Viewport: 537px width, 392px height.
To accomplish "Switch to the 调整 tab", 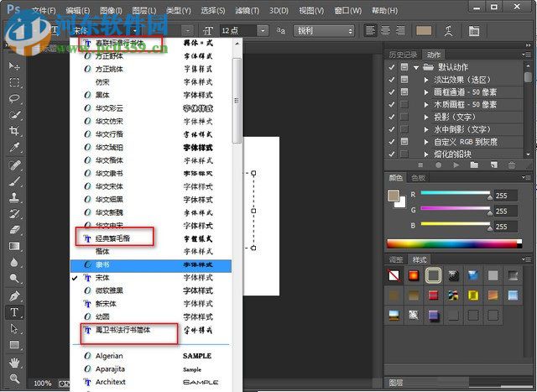I will [396, 259].
